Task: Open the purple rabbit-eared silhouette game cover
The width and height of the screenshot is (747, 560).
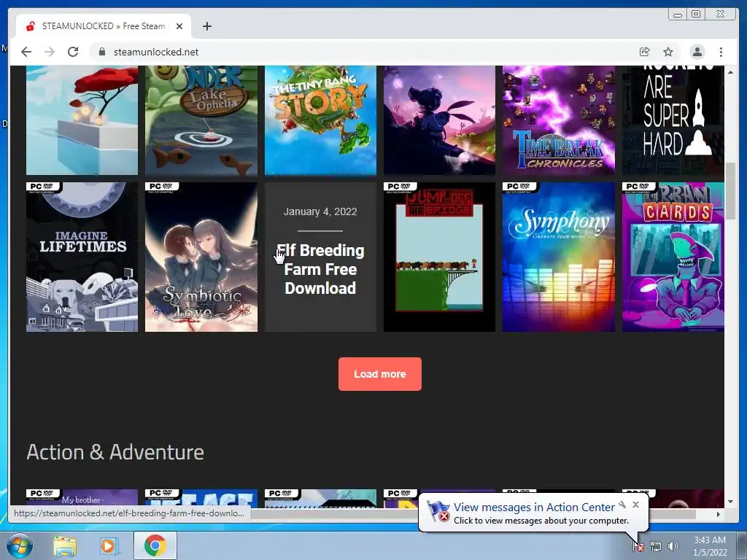Action: click(439, 120)
